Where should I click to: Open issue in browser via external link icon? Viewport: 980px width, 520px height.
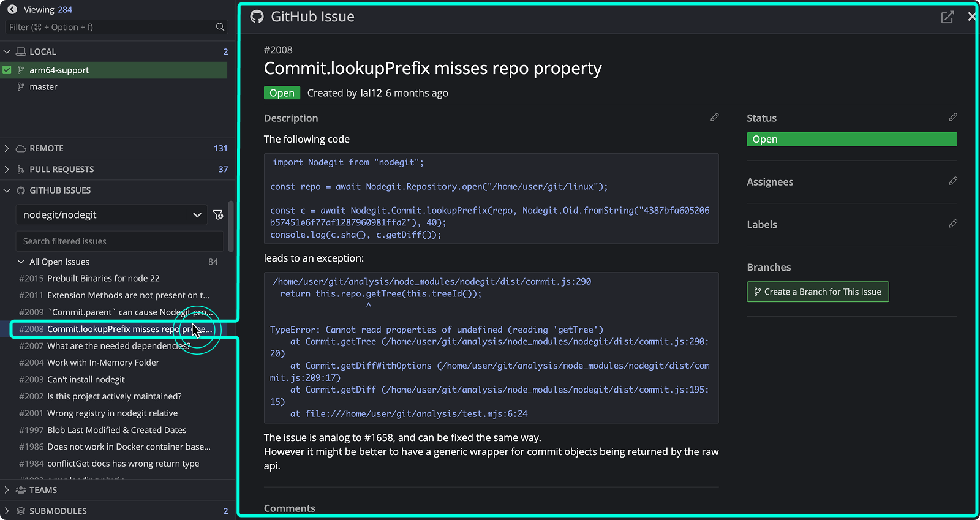point(948,17)
